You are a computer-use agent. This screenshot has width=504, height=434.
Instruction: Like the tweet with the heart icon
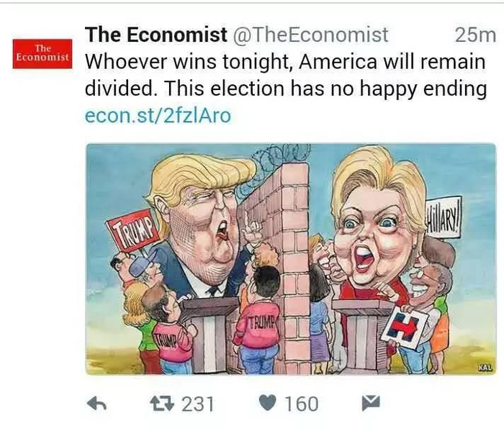coord(267,403)
